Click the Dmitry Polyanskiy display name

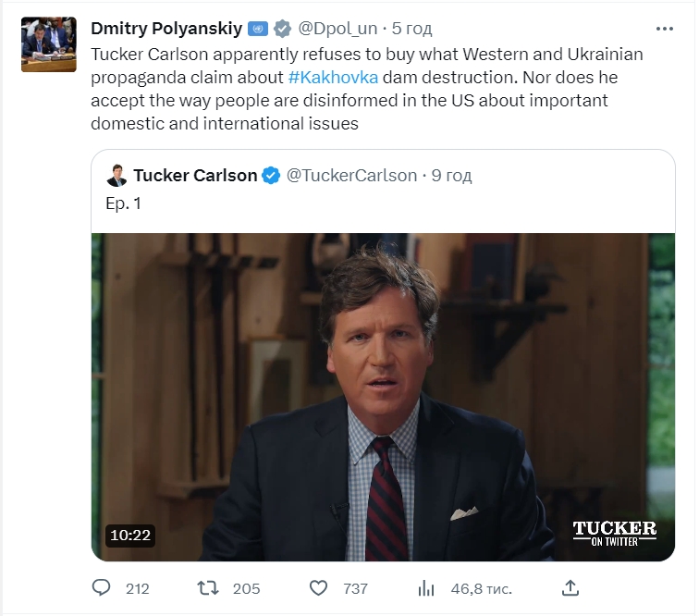166,29
